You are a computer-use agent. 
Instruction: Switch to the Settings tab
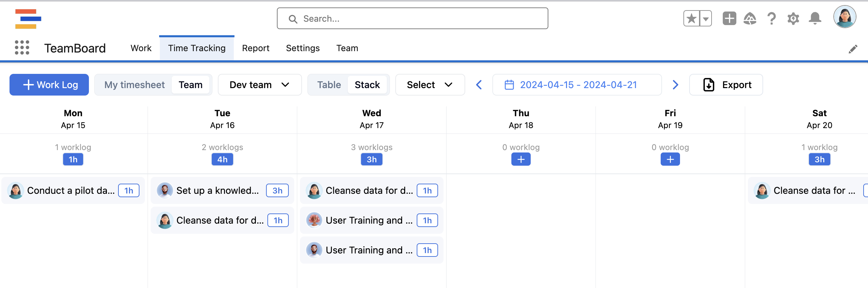point(303,48)
